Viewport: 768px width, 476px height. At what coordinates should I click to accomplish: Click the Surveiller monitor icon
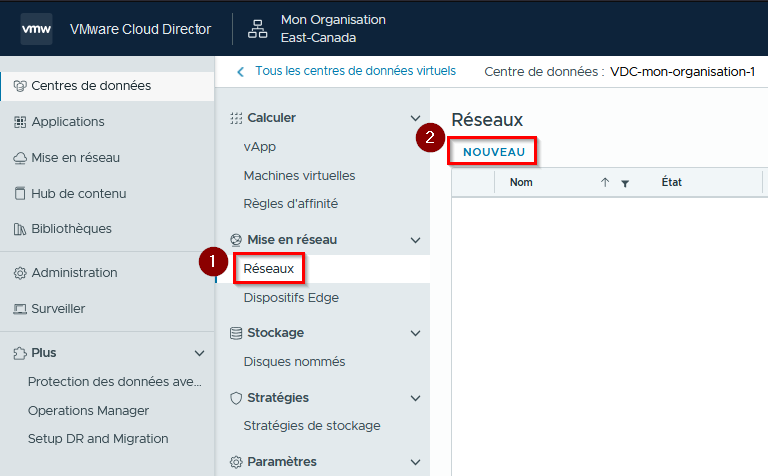(x=20, y=309)
